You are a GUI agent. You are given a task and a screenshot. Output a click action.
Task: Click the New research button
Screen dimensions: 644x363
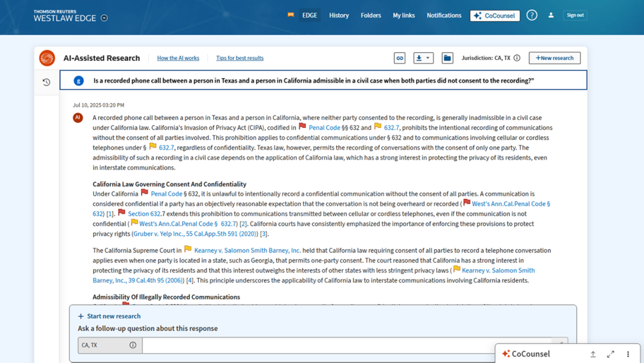(554, 58)
